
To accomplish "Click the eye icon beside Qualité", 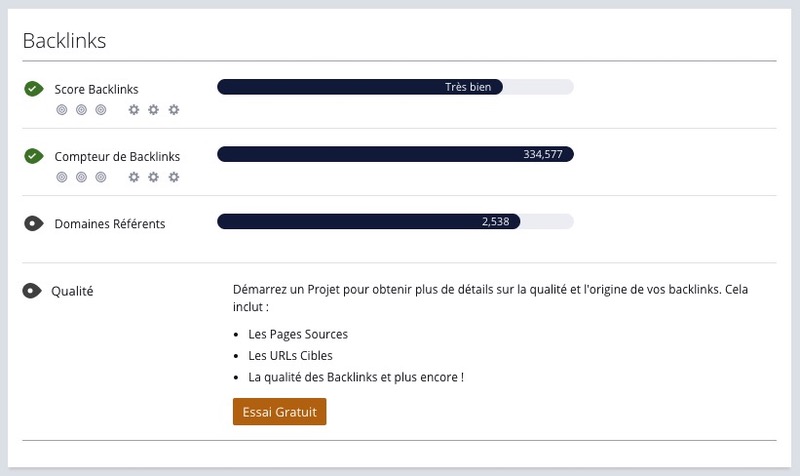I will [33, 291].
